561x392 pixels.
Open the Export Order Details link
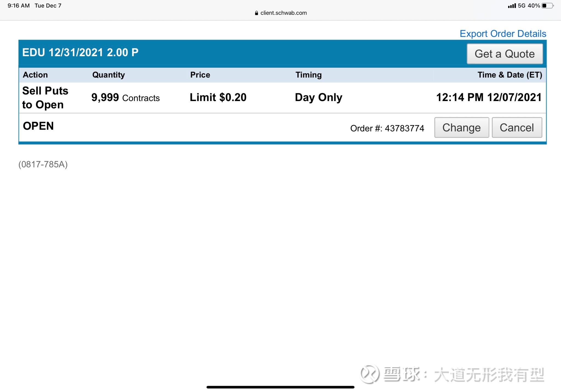pyautogui.click(x=503, y=34)
